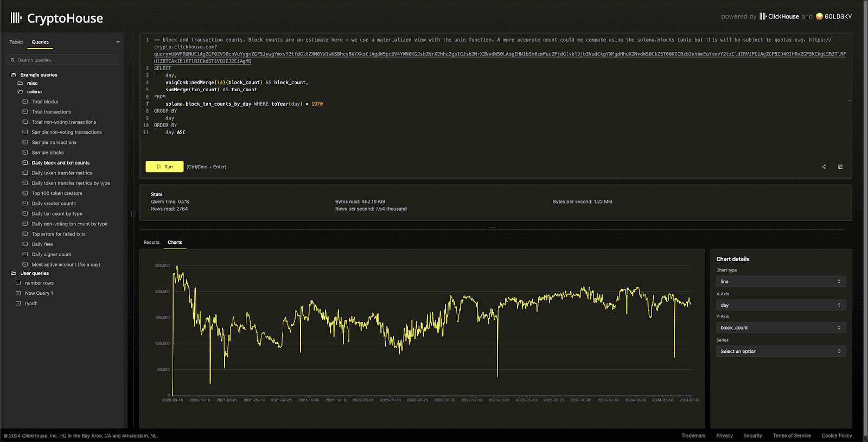The height and width of the screenshot is (442, 868).
Task: Open the Top 100 token creators query
Action: pos(57,193)
